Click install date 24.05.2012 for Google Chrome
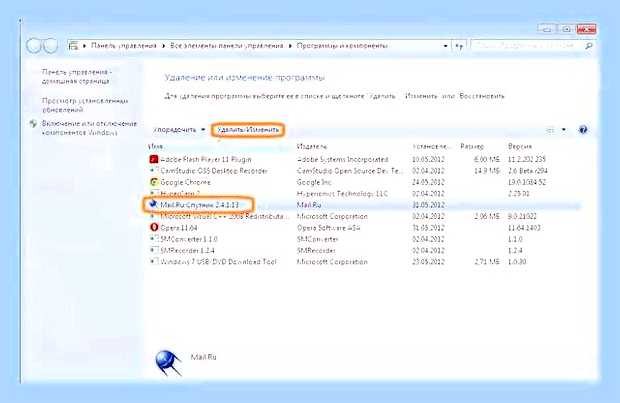Viewport: 620px width, 403px height. 428,182
